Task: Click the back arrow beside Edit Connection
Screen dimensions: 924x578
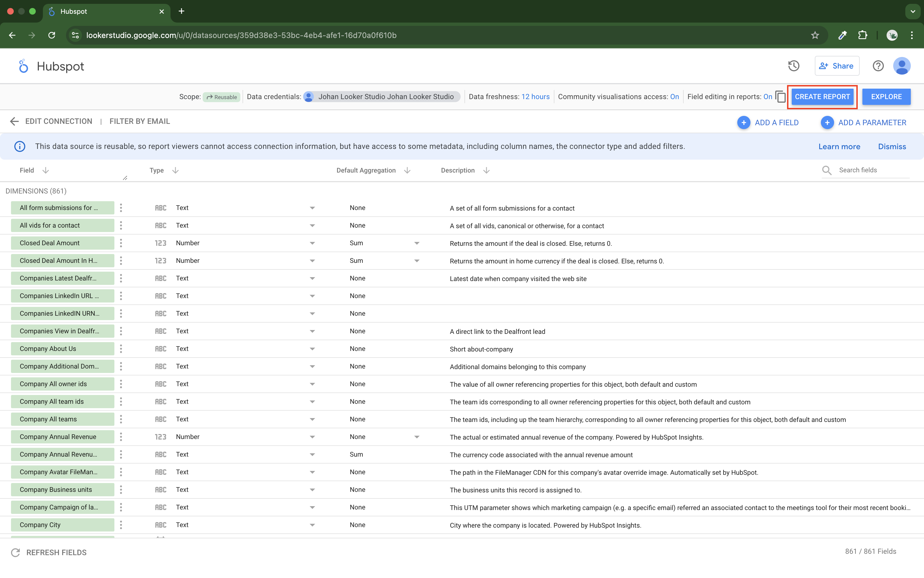Action: [14, 121]
